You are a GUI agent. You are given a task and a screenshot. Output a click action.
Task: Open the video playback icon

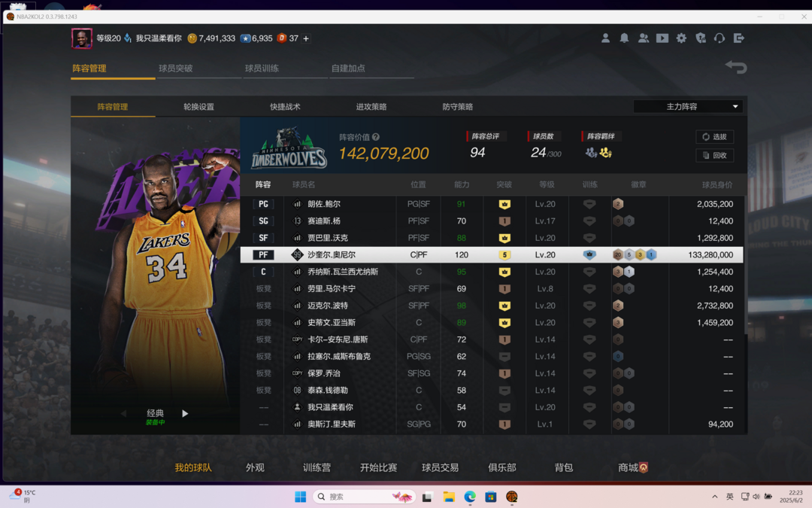click(662, 38)
